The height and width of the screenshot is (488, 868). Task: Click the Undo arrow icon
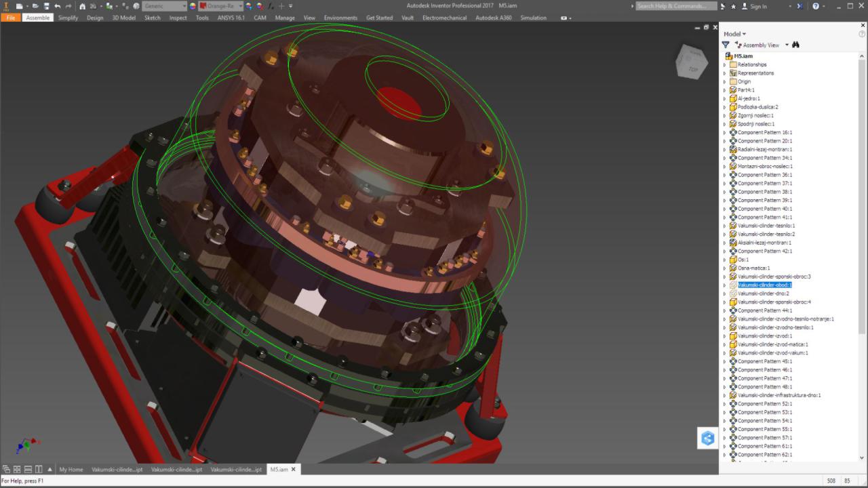point(57,6)
